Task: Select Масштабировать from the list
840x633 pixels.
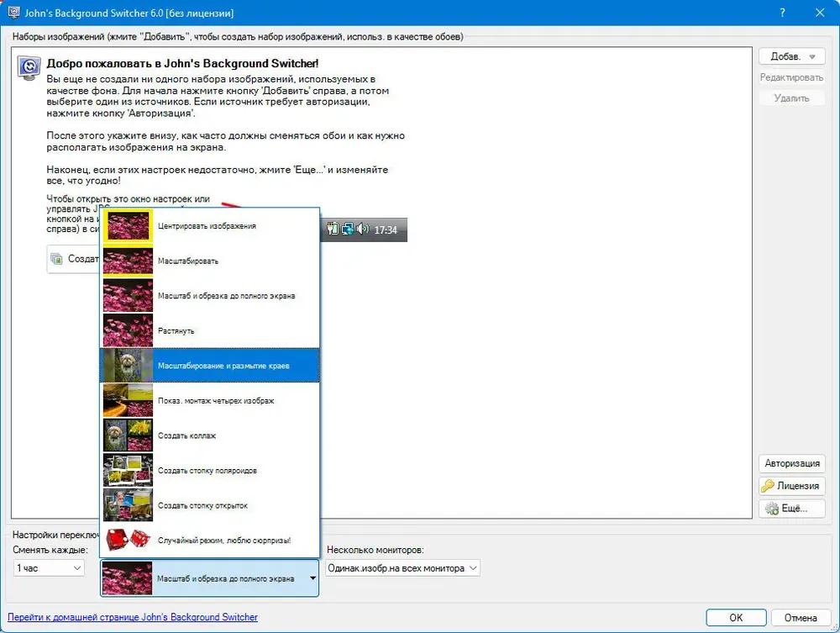Action: click(x=188, y=261)
